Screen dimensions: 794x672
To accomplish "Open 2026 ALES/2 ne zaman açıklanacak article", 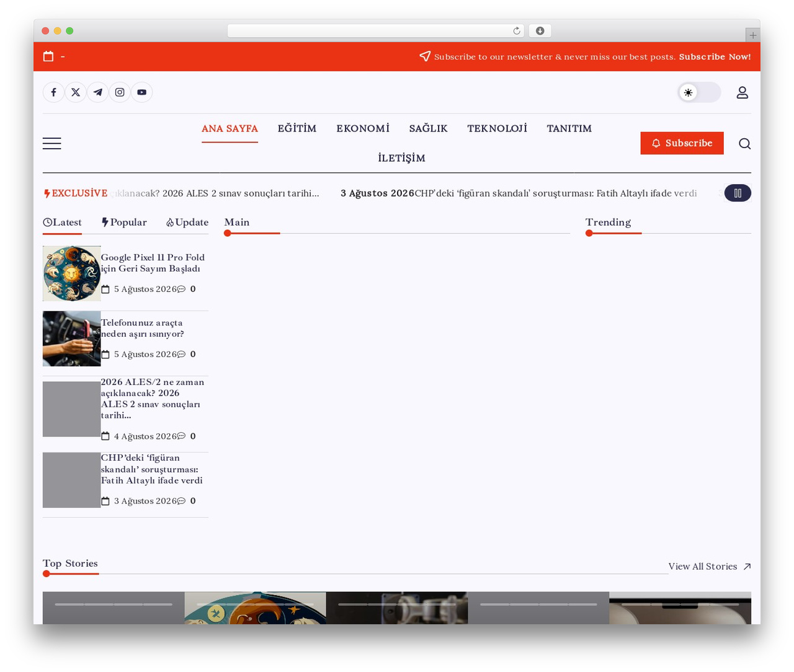I will tap(153, 399).
